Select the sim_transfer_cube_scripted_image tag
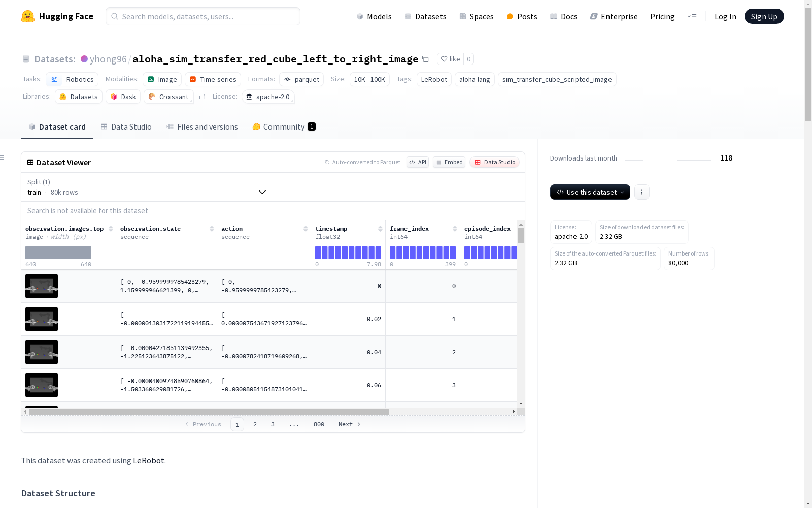Image resolution: width=812 pixels, height=508 pixels. coord(557,79)
